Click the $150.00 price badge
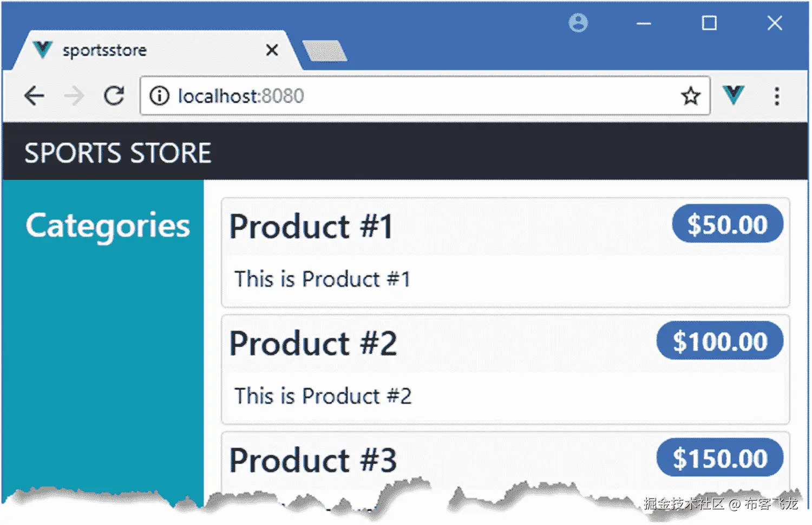Viewport: 812px width, 525px height. (719, 458)
